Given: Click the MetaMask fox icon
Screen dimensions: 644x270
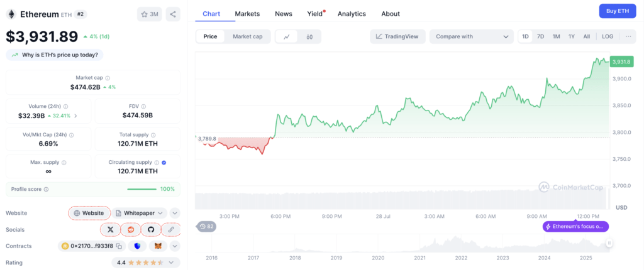Looking at the screenshot, I should coord(158,246).
